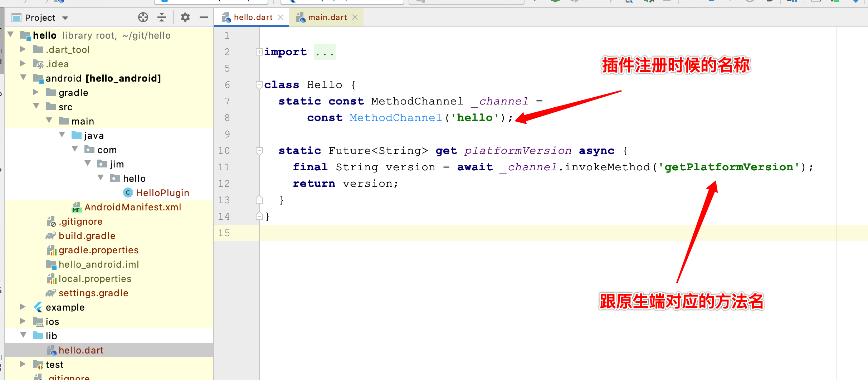The image size is (868, 380).
Task: Open gradle.properties file
Action: coord(98,250)
